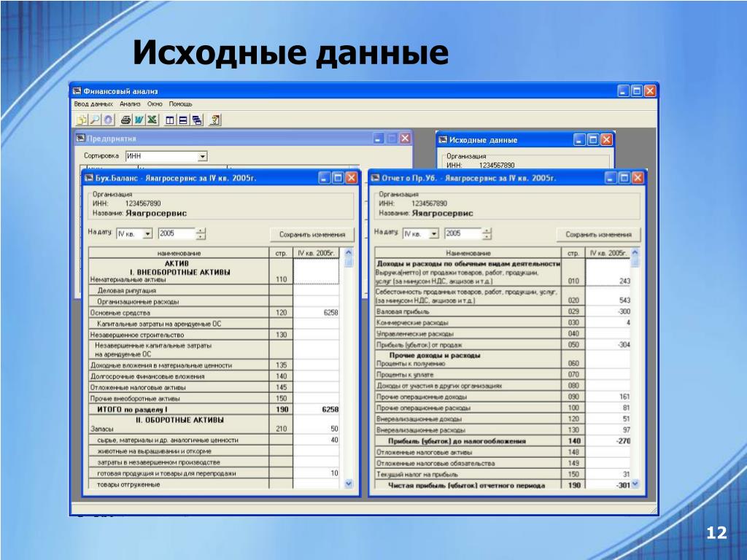Viewport: 747px width, 560px height.
Task: Click 'готовая продукция' value 10 cell
Action: point(317,473)
